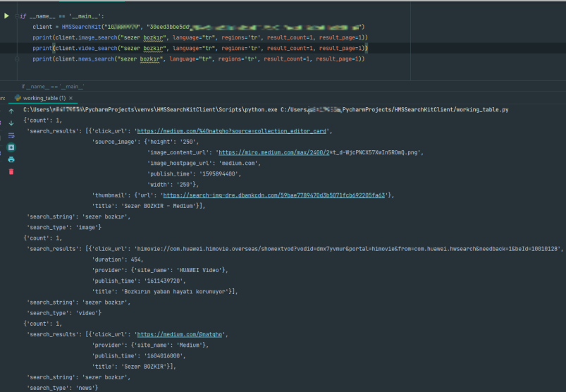Click the pprint client.news_search code line

point(199,59)
